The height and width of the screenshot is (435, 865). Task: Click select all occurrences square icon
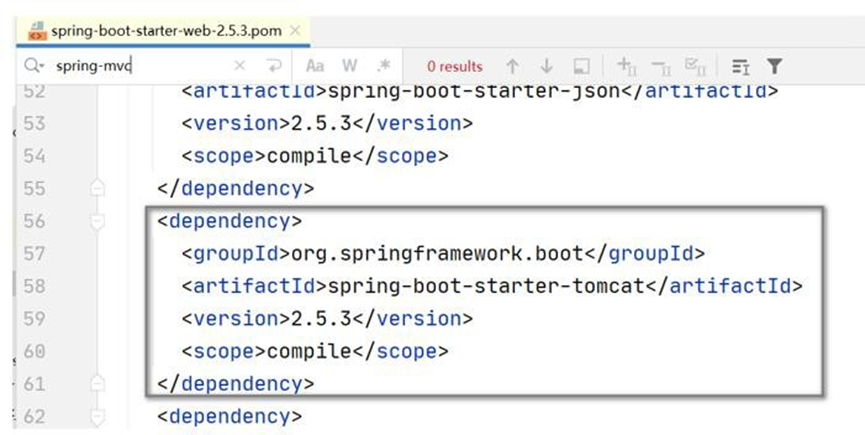(x=581, y=67)
